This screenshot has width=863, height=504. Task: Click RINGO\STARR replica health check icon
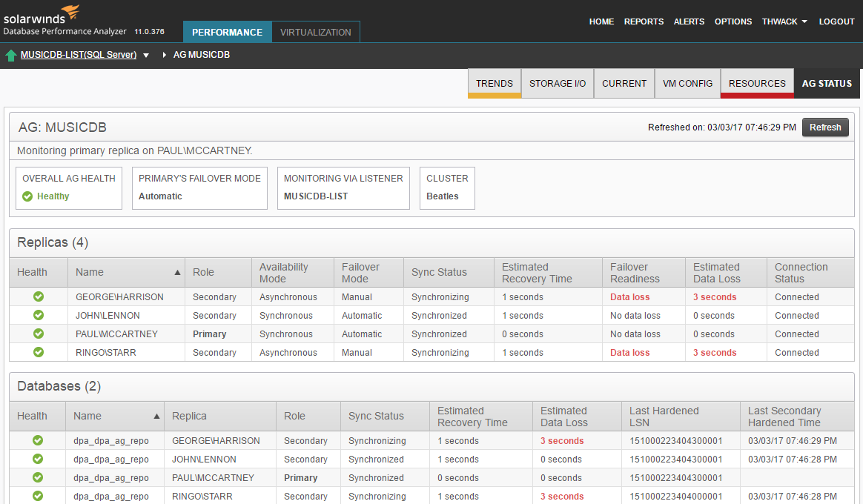pyautogui.click(x=39, y=352)
